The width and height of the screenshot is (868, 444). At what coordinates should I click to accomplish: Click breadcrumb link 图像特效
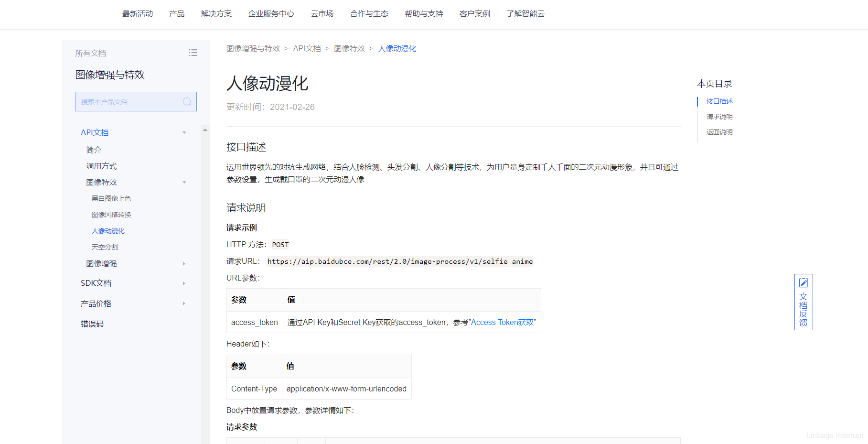[349, 48]
